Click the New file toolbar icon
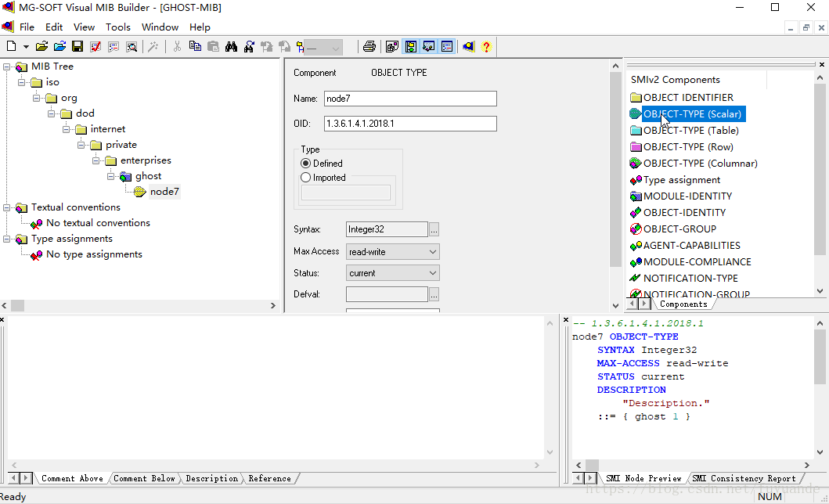Screen dimensions: 829x504 pyautogui.click(x=11, y=46)
